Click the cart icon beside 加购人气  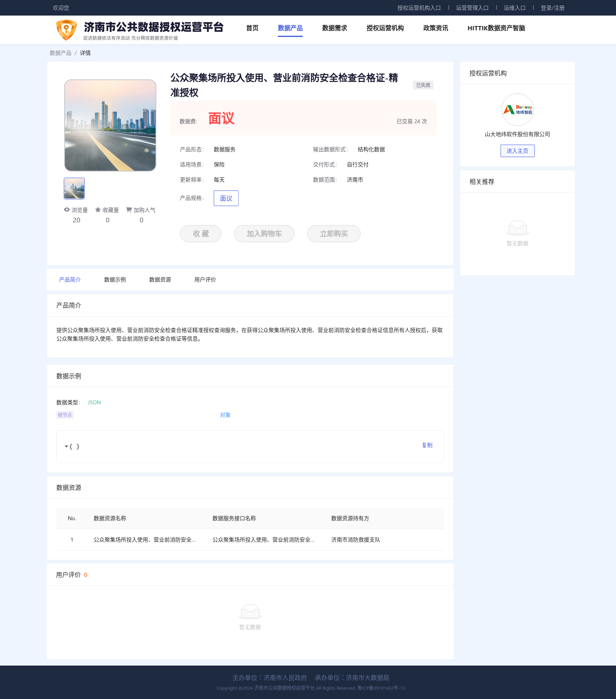pos(129,210)
